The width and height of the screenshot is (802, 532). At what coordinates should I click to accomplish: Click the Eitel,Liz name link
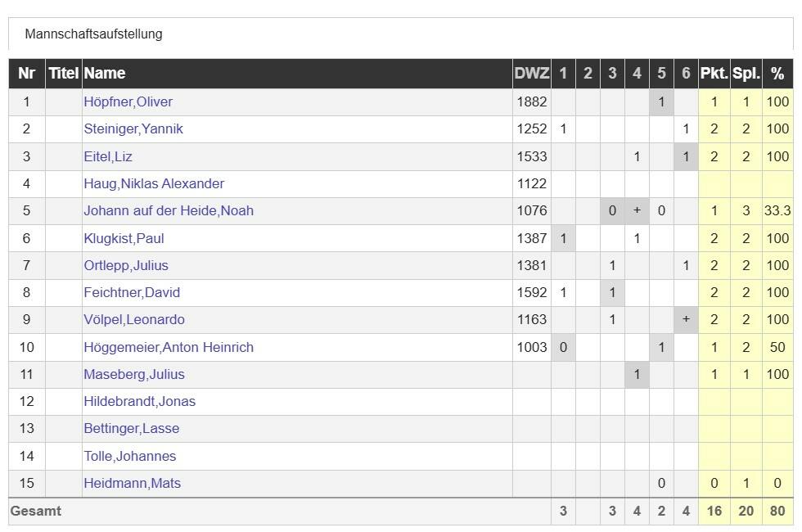(108, 156)
